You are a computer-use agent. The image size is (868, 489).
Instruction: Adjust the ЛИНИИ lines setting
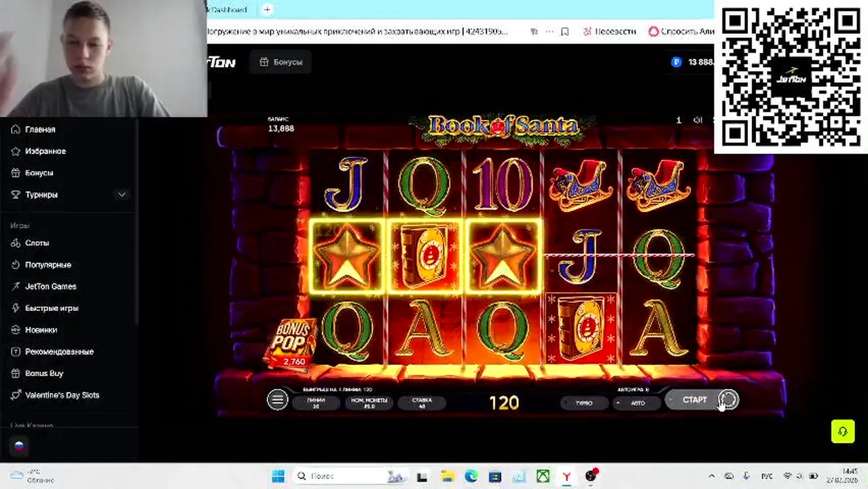316,403
